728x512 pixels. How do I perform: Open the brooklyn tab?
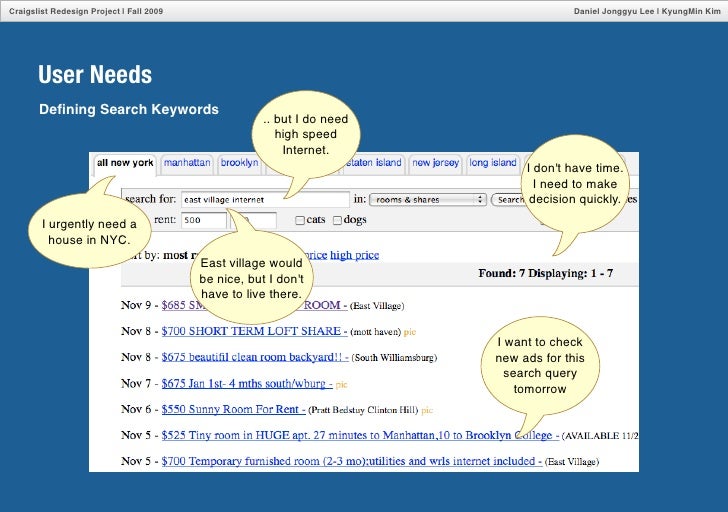[x=239, y=163]
